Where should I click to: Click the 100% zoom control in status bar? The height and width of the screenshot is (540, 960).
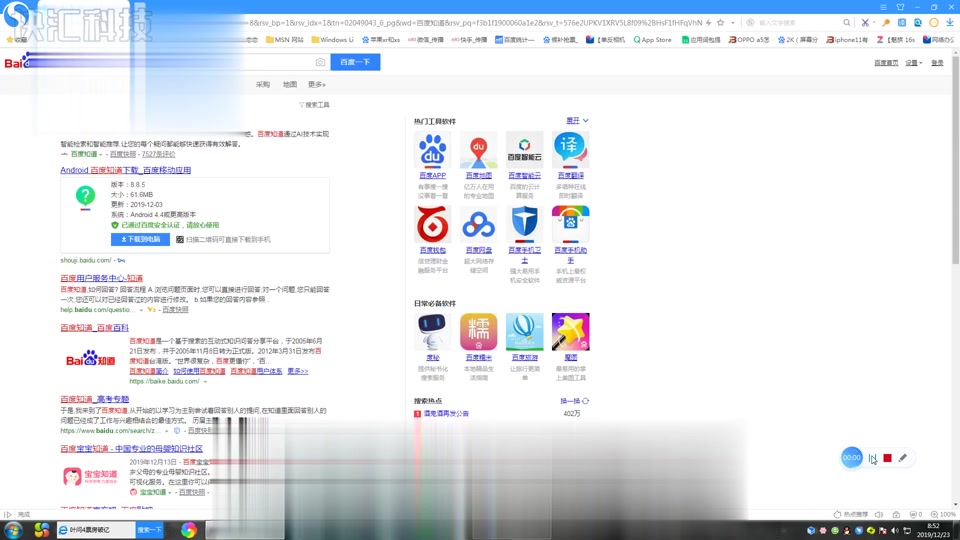943,514
